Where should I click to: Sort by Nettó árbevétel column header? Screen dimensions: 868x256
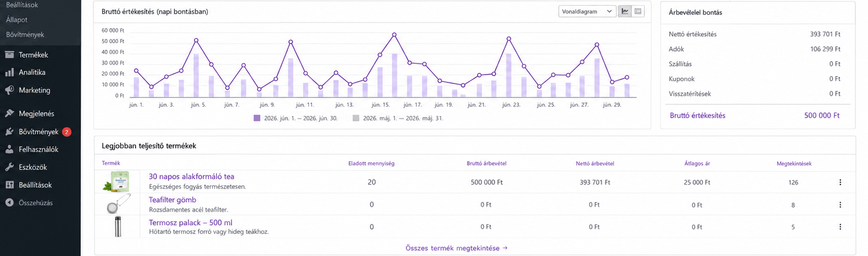595,163
